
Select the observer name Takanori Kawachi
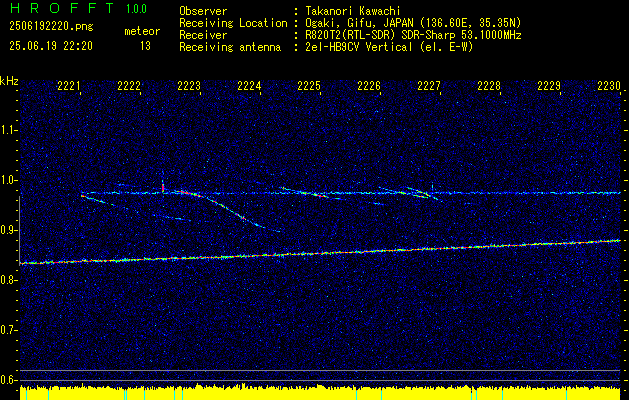(x=353, y=11)
